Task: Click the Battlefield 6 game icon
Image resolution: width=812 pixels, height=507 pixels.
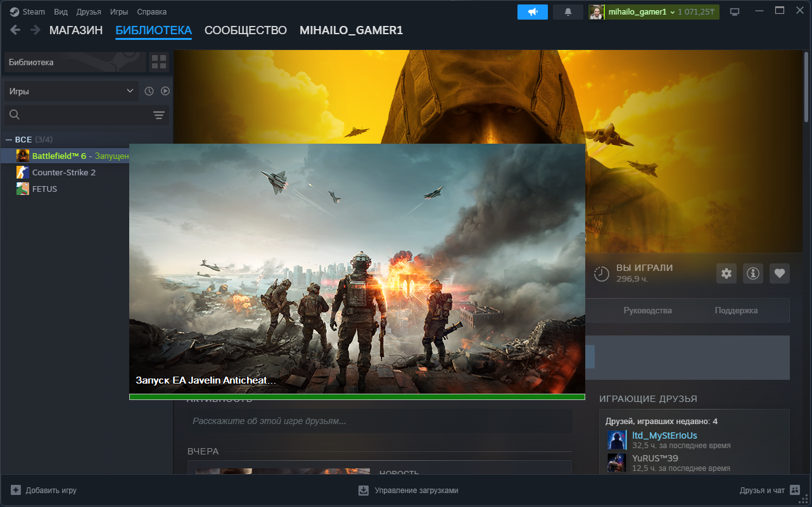Action: (x=23, y=156)
